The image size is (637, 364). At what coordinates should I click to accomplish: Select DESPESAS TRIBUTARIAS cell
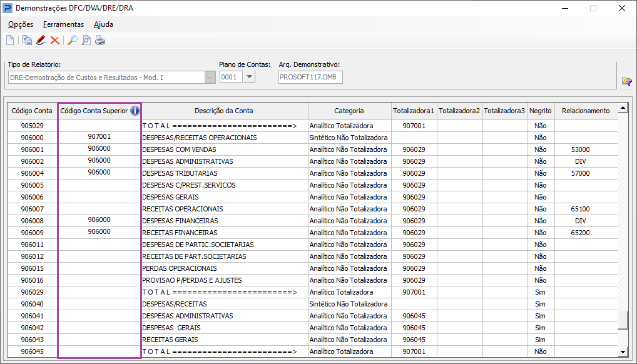click(225, 173)
